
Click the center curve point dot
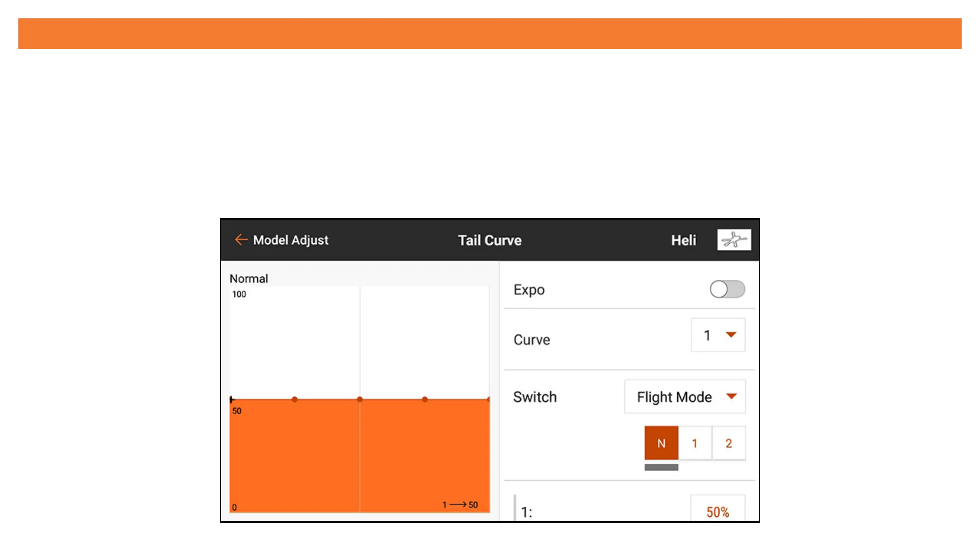pos(359,399)
